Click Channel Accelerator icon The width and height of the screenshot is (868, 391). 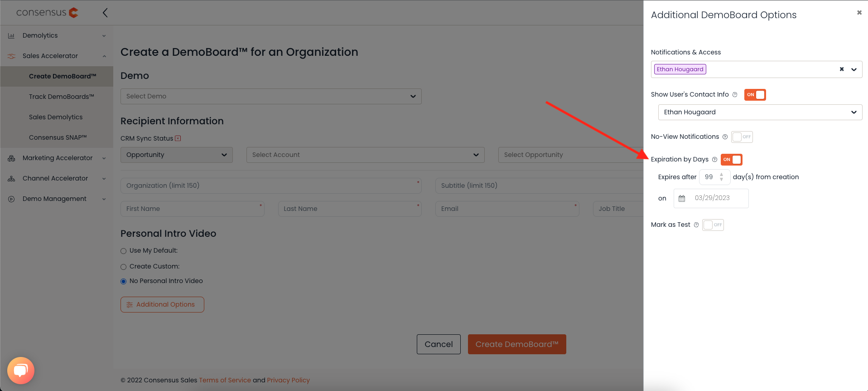11,179
